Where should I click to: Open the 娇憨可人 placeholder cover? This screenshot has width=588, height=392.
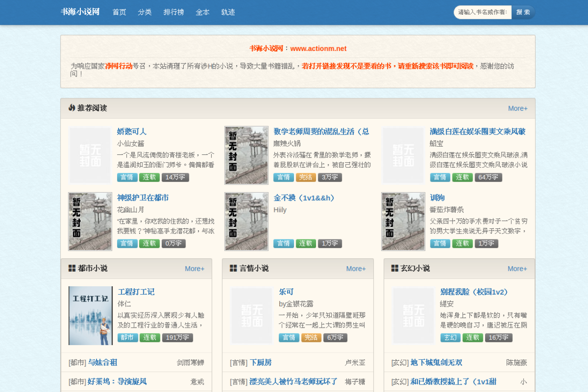coord(90,155)
